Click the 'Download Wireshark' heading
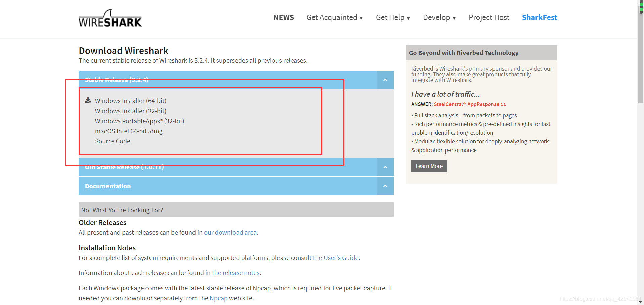Screen dimensions: 644x305 point(123,51)
